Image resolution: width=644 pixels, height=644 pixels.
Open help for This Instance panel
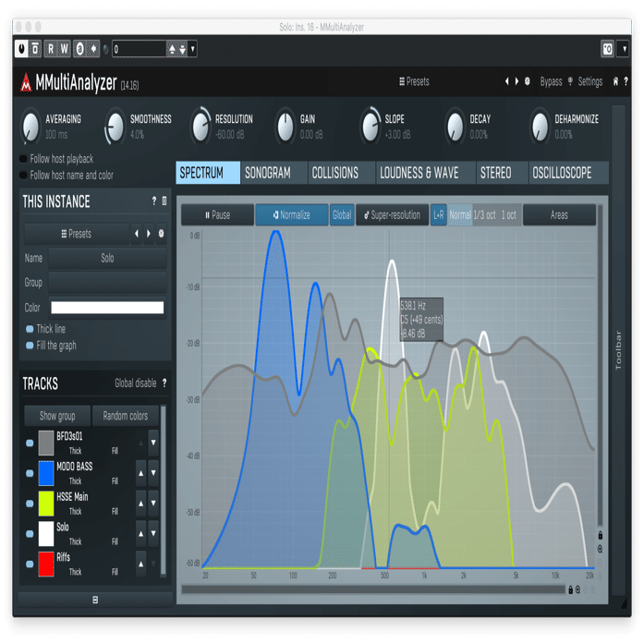pos(154,200)
